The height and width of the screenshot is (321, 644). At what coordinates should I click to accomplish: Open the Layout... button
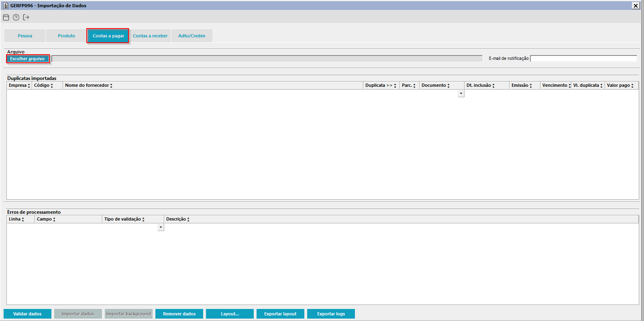(230, 314)
